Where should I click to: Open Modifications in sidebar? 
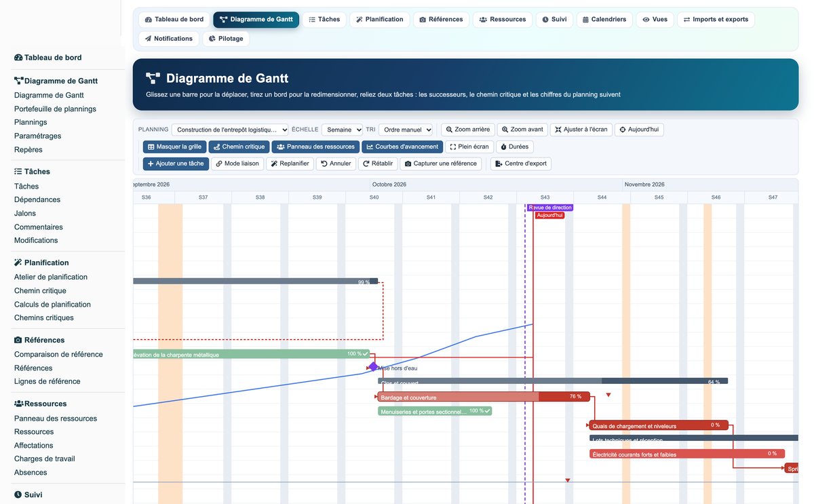point(36,240)
